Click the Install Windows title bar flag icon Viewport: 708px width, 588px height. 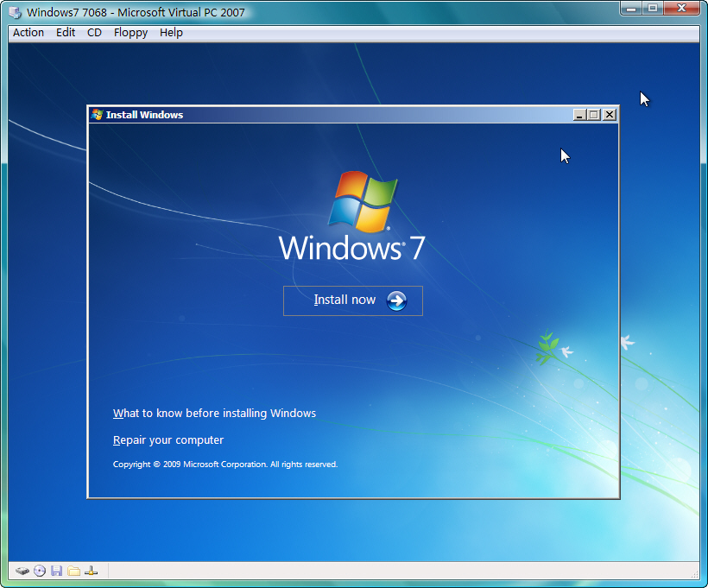(x=97, y=115)
